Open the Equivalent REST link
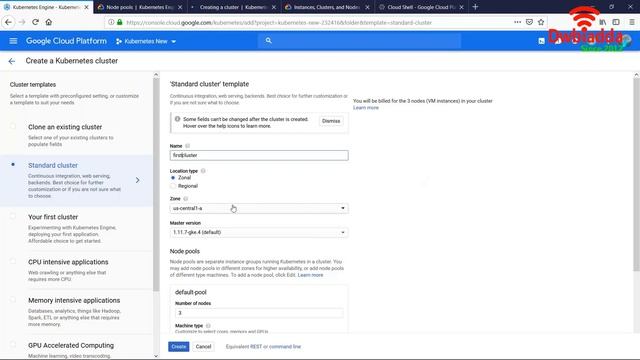The height and width of the screenshot is (360, 640). point(244,347)
